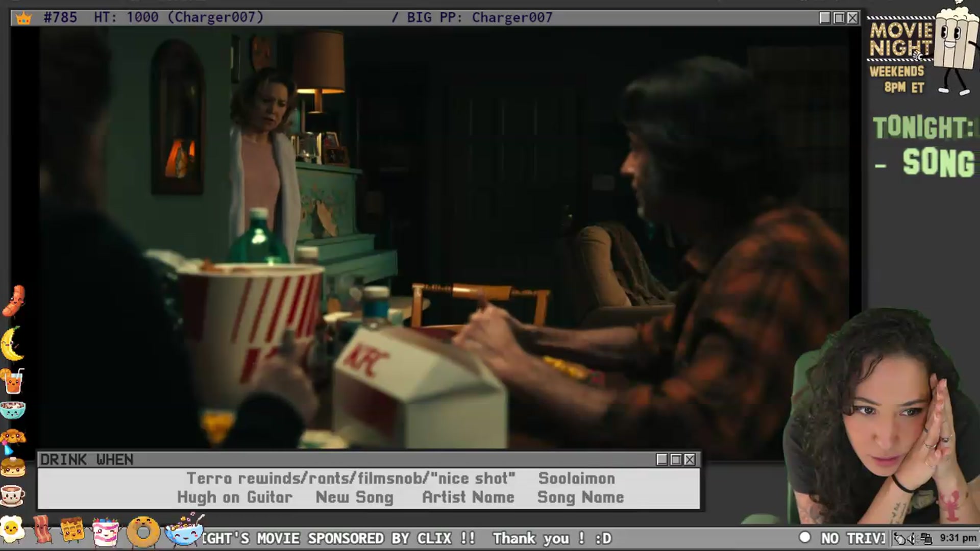The image size is (980, 551).
Task: Click the "Terra rewinds/rants/filmsnob/"nice shot"" rule
Action: point(351,479)
